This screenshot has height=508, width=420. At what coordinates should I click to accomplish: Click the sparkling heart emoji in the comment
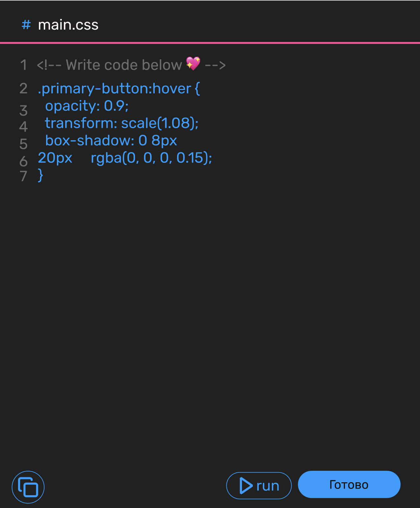tap(193, 64)
